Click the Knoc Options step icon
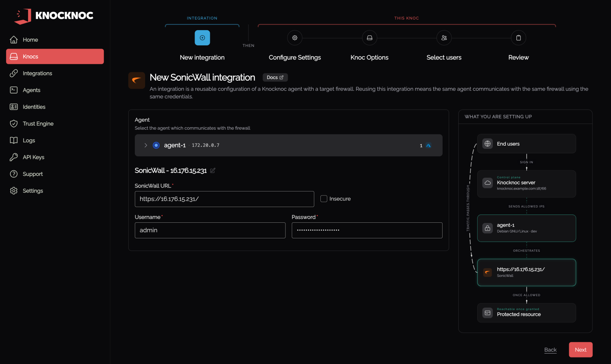This screenshot has width=611, height=364. tap(370, 38)
